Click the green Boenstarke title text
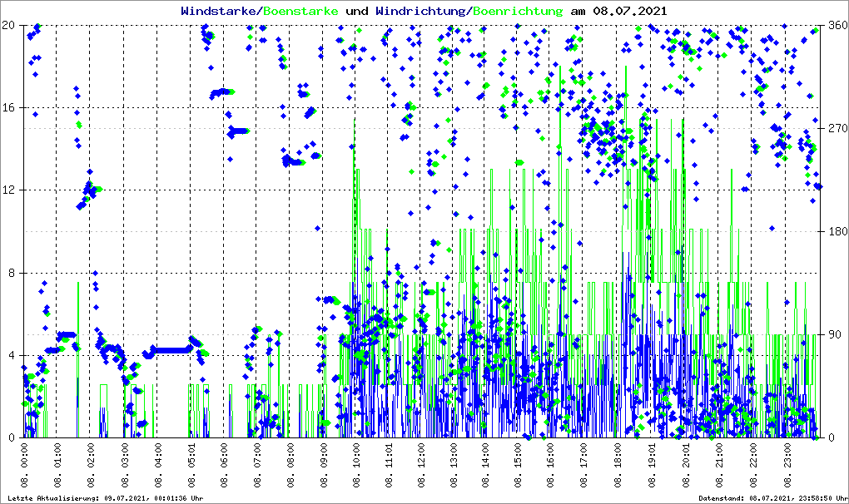The image size is (849, 504). pyautogui.click(x=300, y=11)
